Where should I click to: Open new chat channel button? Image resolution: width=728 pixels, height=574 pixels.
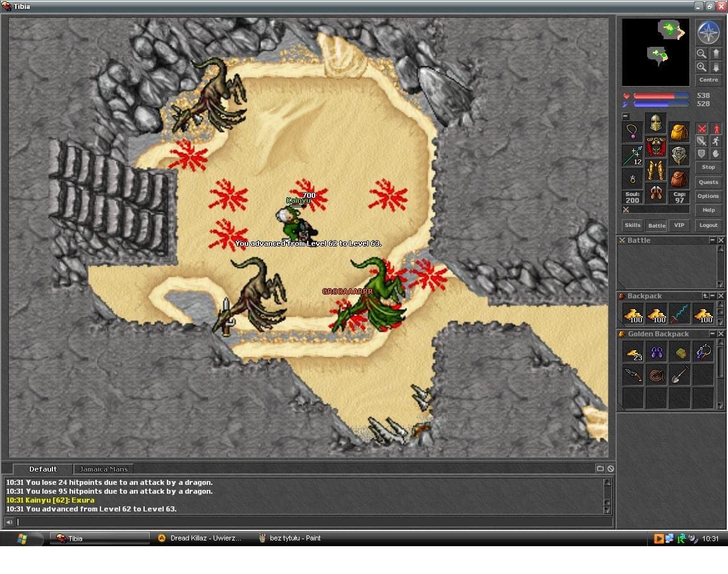click(600, 468)
